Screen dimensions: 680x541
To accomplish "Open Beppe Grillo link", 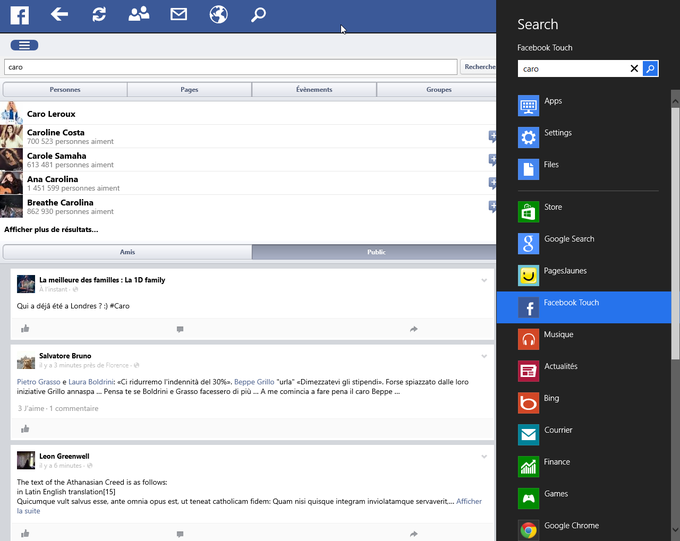I will click(254, 382).
